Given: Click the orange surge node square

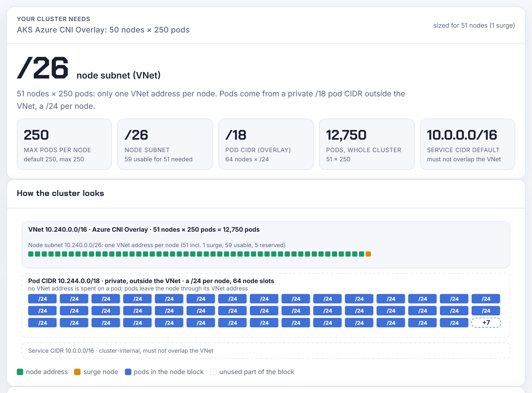Looking at the screenshot, I should tap(368, 254).
